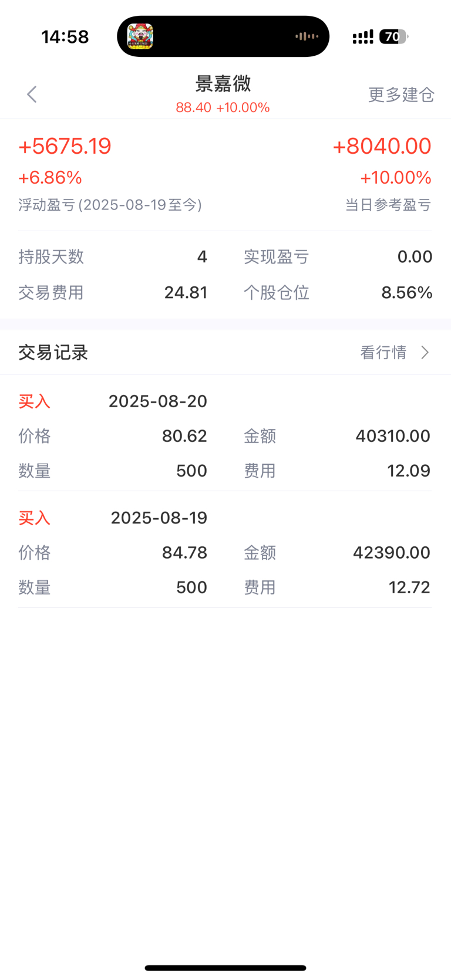451x980 pixels.
Task: Select floating profit +5675.19 value
Action: point(65,146)
